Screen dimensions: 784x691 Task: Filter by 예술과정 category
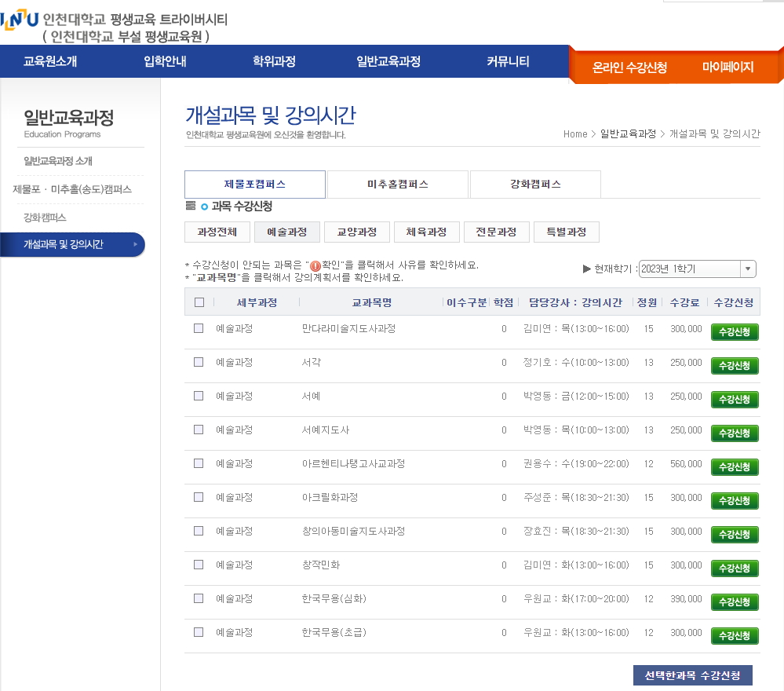tap(287, 232)
